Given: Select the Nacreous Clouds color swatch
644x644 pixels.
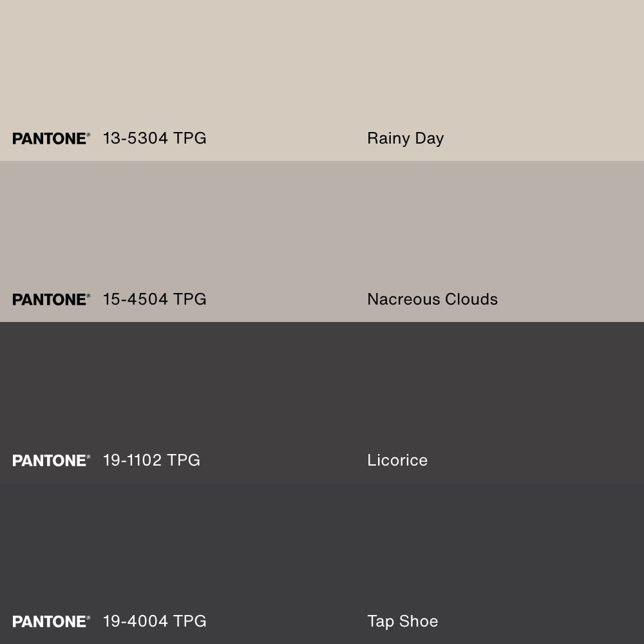Looking at the screenshot, I should pyautogui.click(x=322, y=241).
